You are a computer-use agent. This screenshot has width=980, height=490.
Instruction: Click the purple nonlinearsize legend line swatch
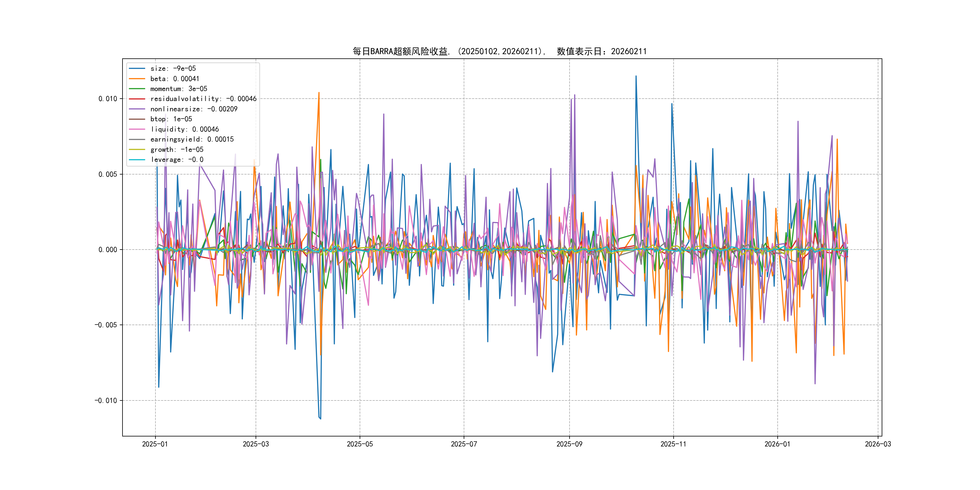pyautogui.click(x=137, y=109)
